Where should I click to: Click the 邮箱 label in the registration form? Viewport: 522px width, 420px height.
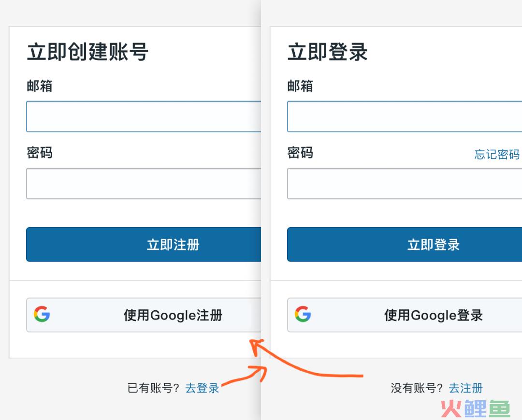pos(39,86)
